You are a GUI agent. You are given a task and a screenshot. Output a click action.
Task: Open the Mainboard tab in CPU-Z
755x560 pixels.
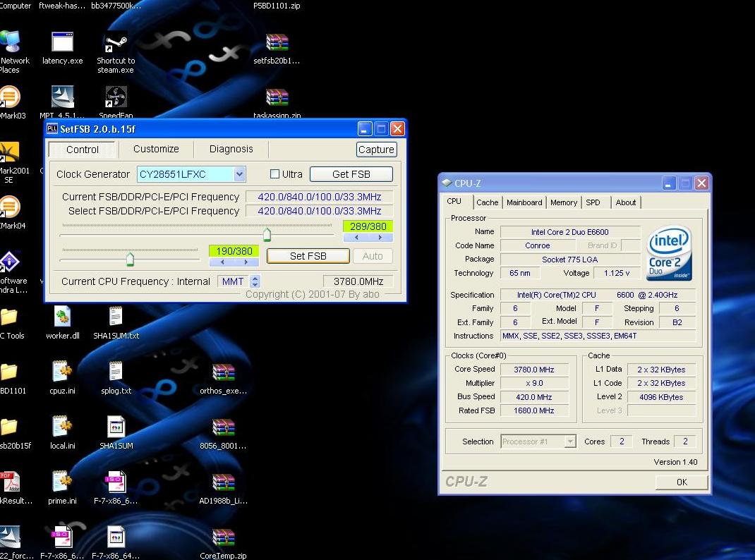pos(524,202)
